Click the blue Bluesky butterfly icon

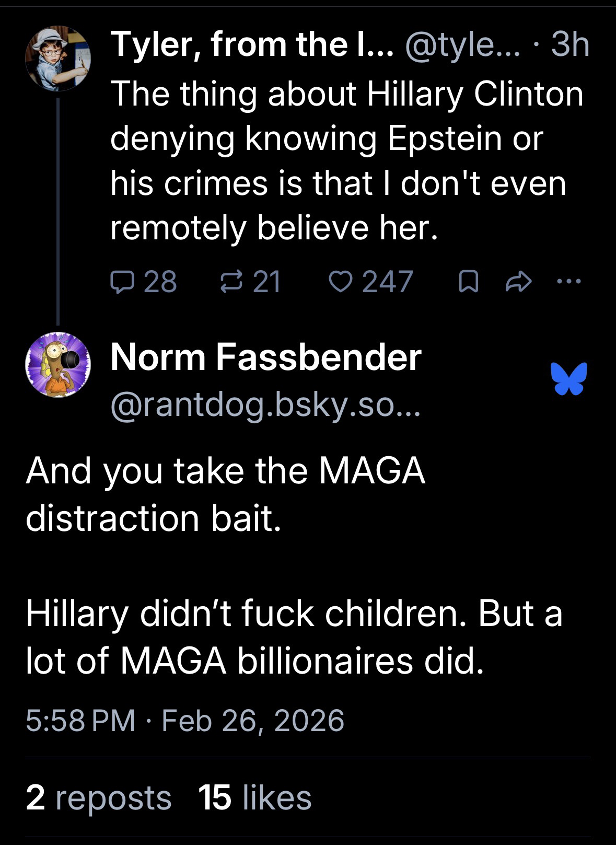pos(568,378)
